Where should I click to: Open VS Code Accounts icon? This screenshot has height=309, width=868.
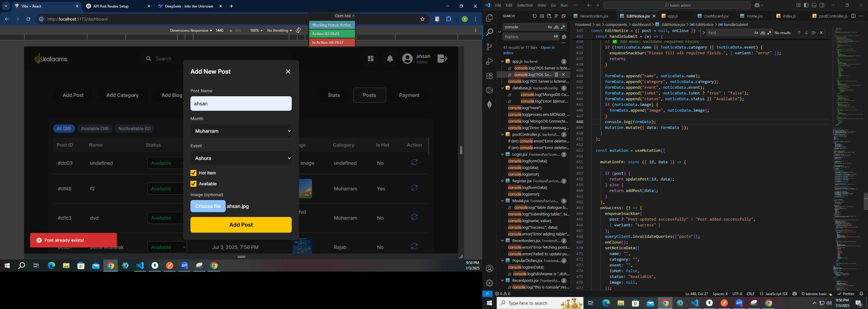point(489,269)
